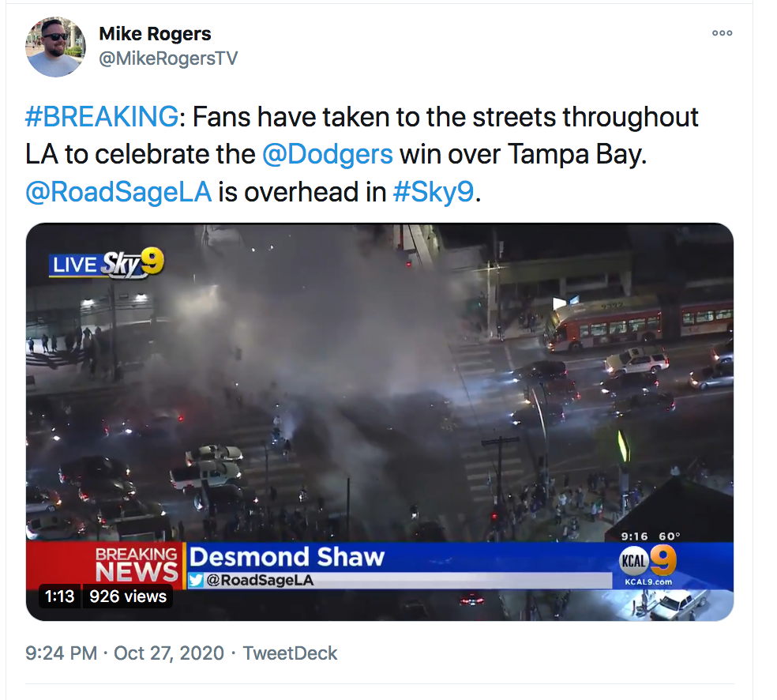777x700 pixels.
Task: Open the TweetDeck source link
Action: tap(290, 653)
